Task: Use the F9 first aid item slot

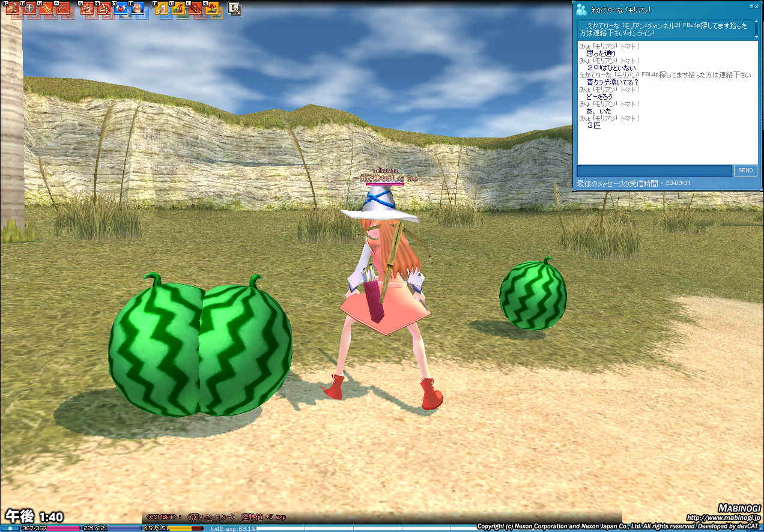Action: pyautogui.click(x=162, y=9)
